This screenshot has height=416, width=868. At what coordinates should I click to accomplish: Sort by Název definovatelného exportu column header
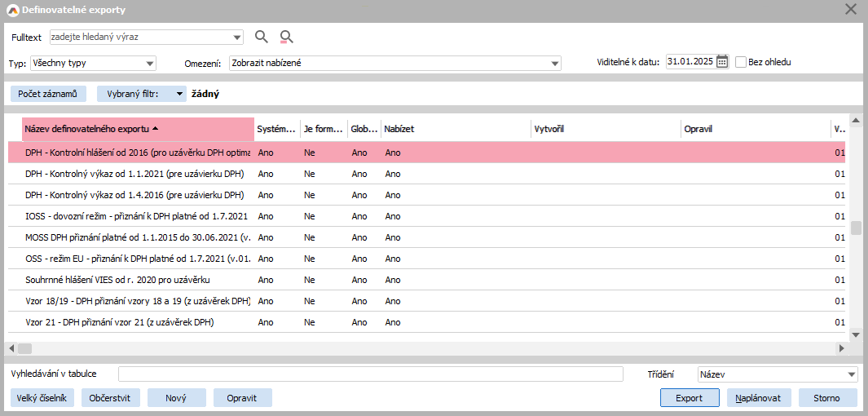click(137, 129)
